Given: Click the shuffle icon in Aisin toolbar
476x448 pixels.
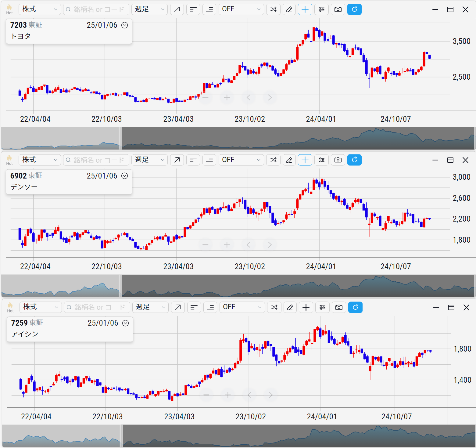Looking at the screenshot, I should 274,307.
